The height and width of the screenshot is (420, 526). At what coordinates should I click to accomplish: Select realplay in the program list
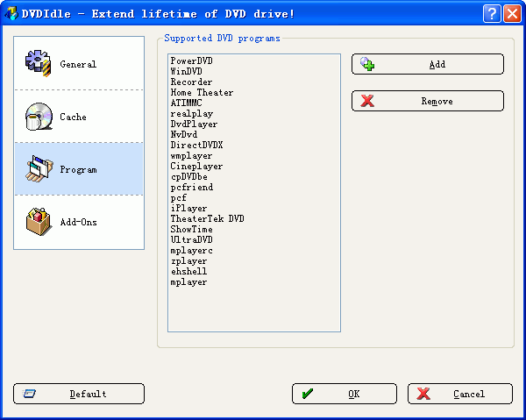click(191, 113)
